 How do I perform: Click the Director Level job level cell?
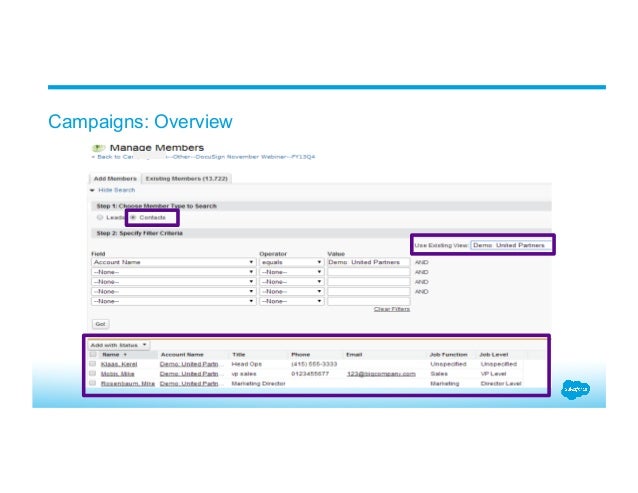pyautogui.click(x=501, y=383)
